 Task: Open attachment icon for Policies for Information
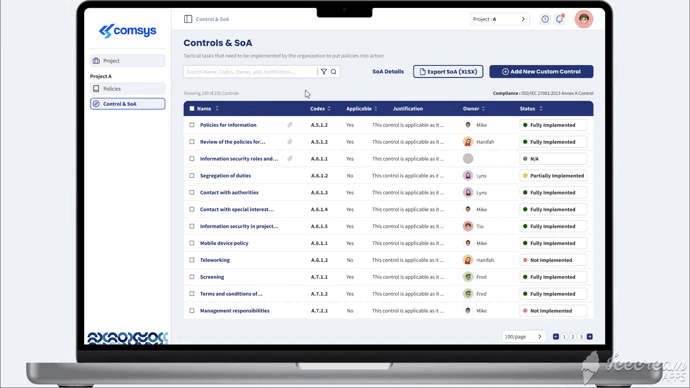tap(290, 125)
